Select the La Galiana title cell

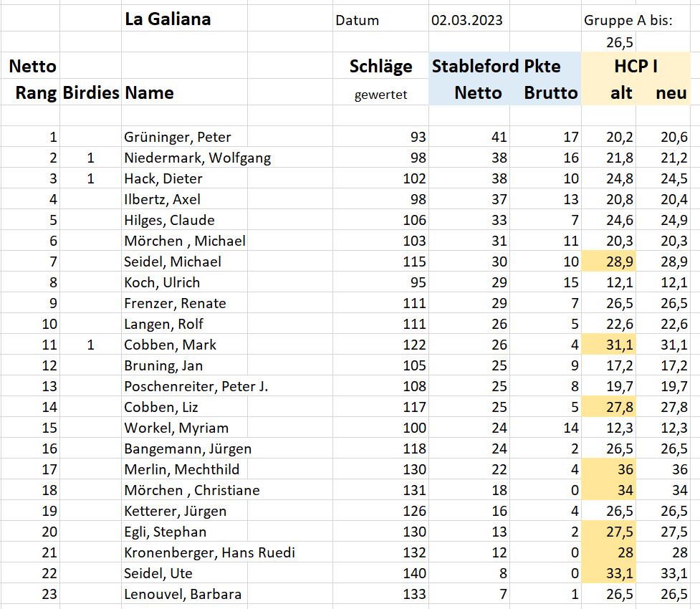pos(168,19)
